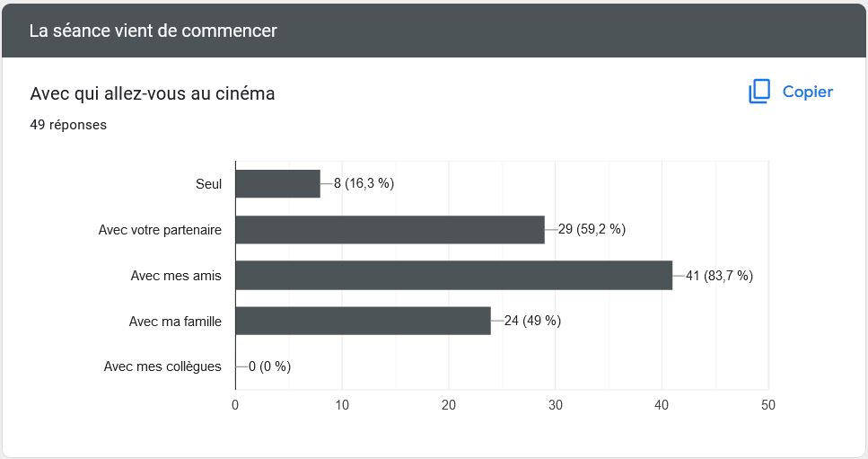Select the Seul bar in chart
This screenshot has height=459, width=868.
click(277, 183)
